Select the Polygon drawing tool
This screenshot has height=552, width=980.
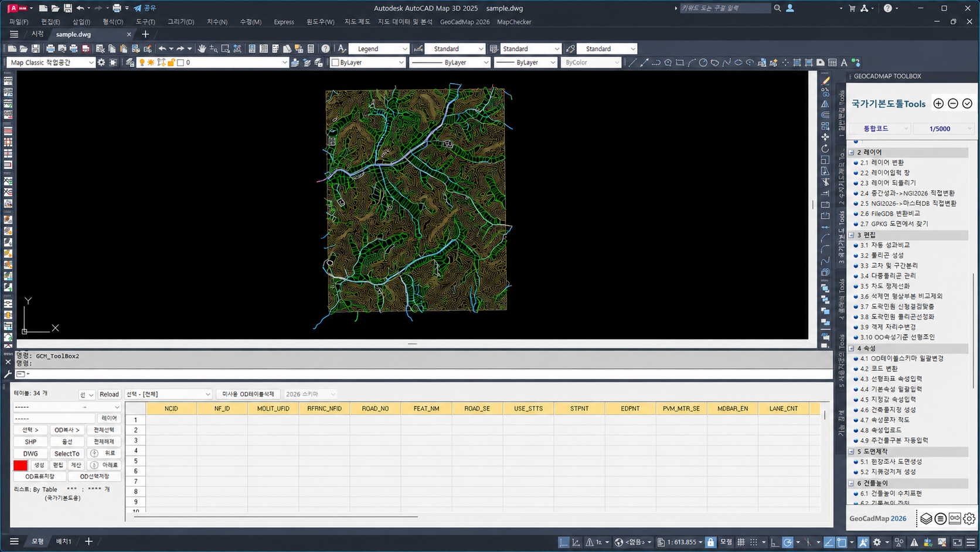668,63
